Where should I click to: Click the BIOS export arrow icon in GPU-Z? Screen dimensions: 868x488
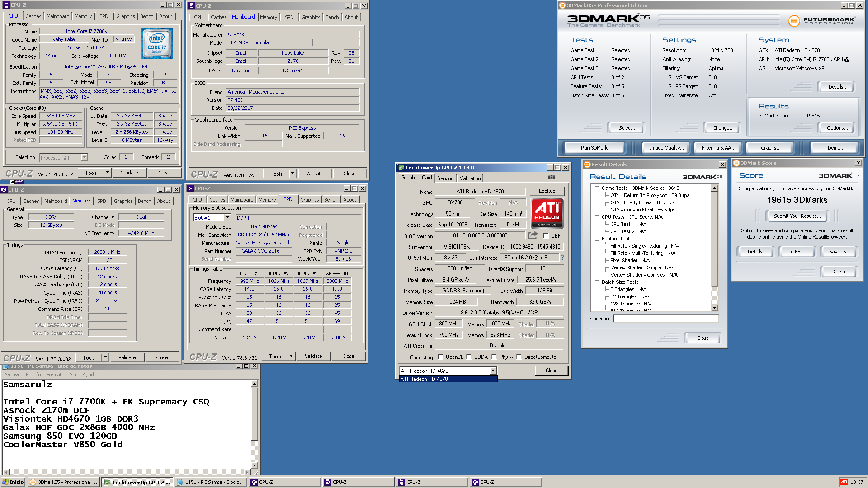coord(533,235)
